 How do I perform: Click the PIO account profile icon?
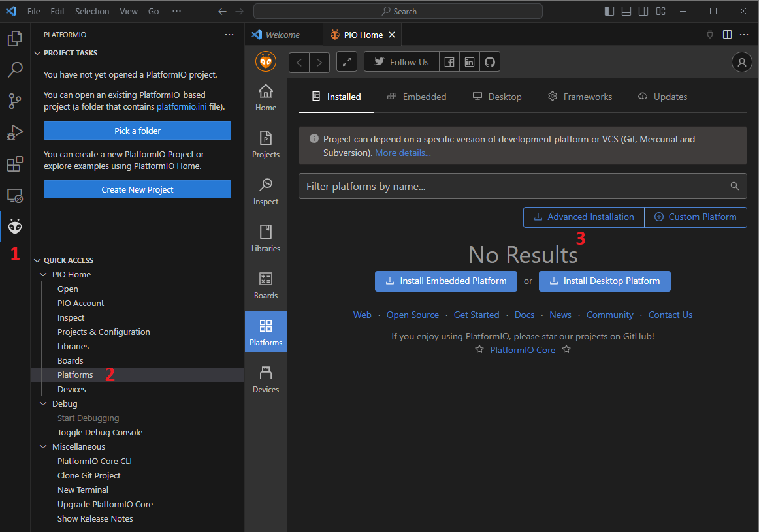click(x=741, y=62)
